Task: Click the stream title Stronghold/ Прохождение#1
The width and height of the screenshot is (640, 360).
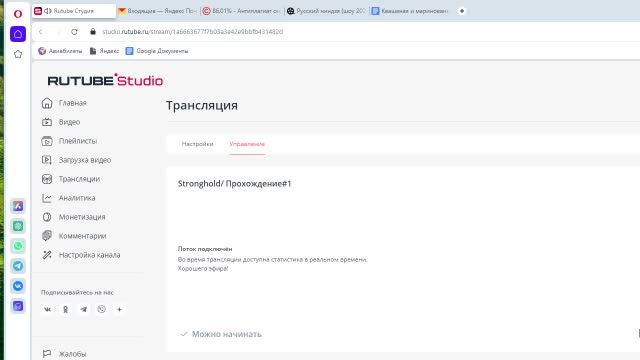Action: click(235, 184)
